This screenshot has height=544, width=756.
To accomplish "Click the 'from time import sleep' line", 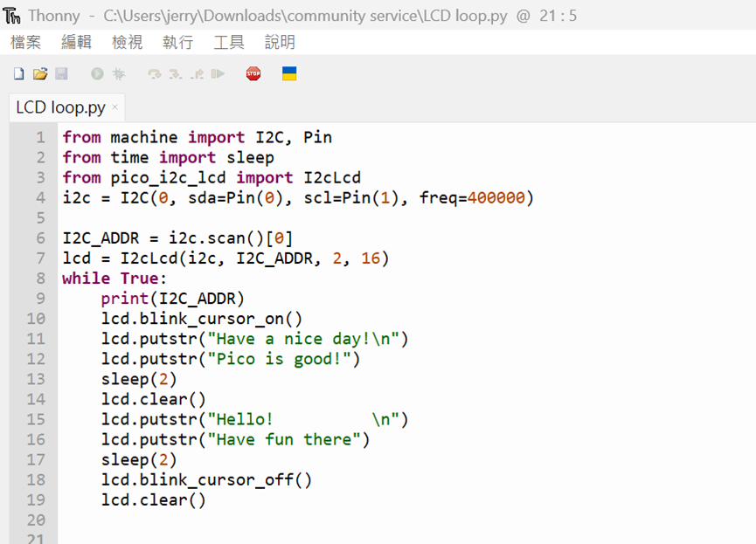I will coord(169,158).
